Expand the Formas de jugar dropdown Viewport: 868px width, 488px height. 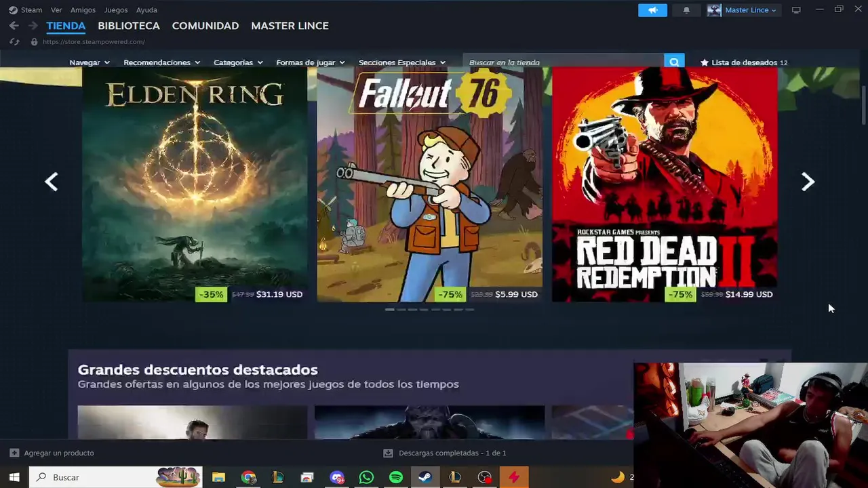point(311,62)
